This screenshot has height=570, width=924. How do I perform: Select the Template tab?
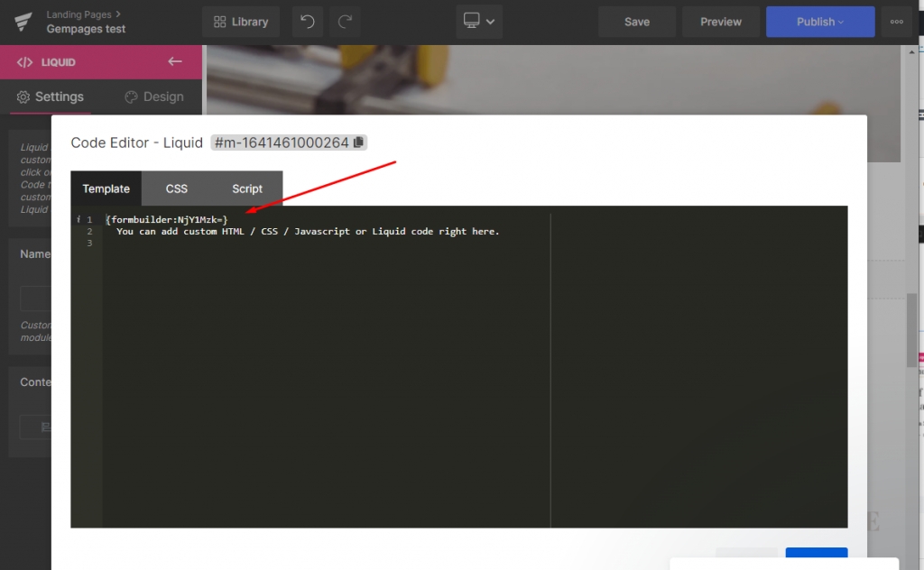coord(106,188)
